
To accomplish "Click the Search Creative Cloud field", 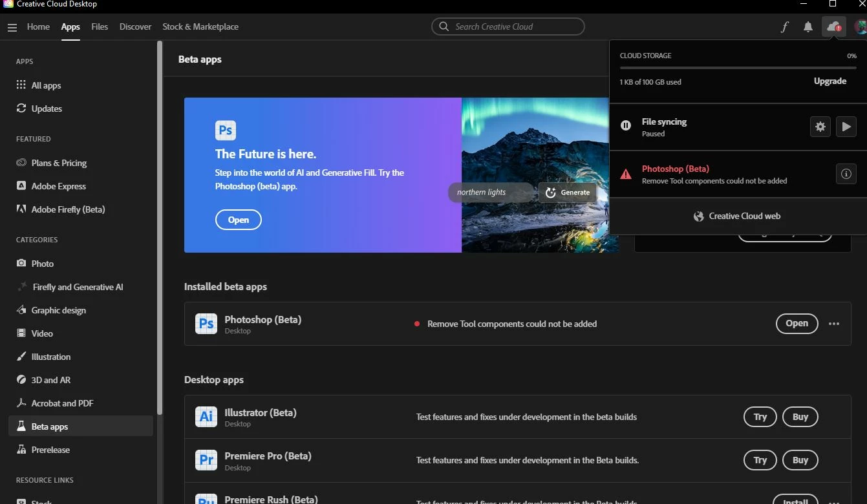I will (x=508, y=26).
